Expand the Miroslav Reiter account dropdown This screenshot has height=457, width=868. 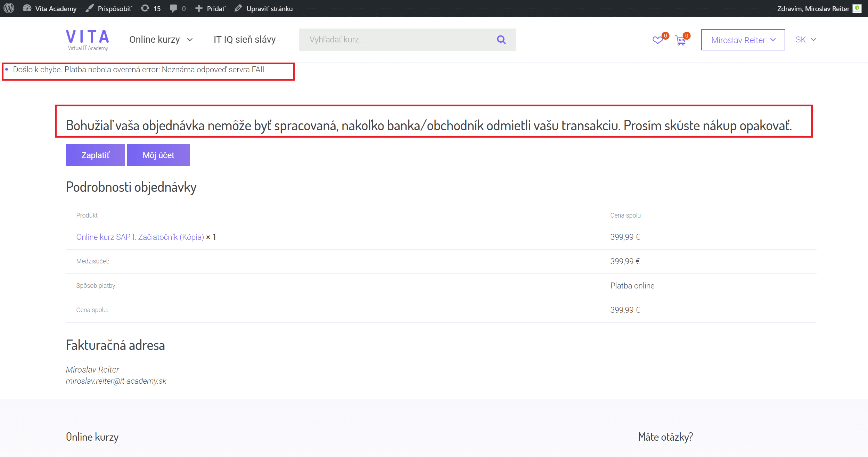point(743,40)
